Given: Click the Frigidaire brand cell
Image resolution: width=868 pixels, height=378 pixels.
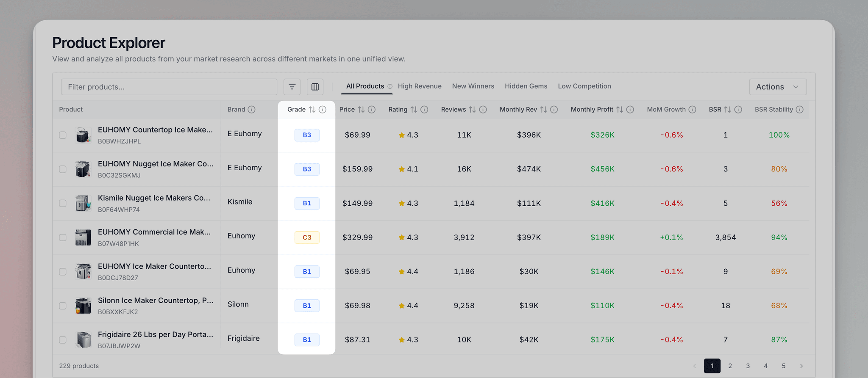Looking at the screenshot, I should tap(244, 338).
